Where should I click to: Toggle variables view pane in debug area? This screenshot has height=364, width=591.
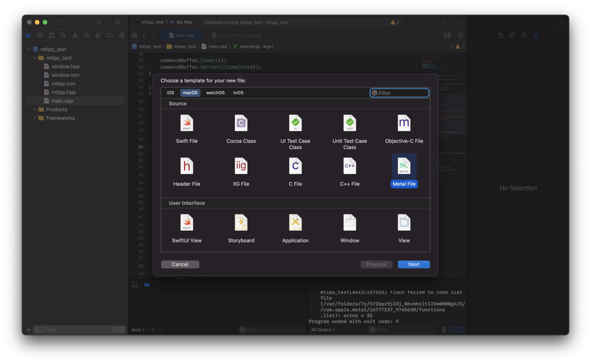(x=455, y=330)
